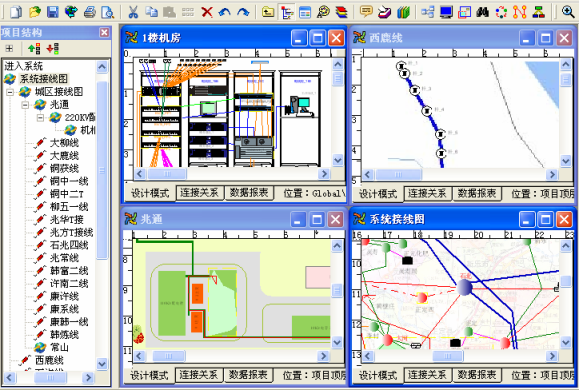Click the blue monitor screen toolbar icon
Screen dimensions: 579x390
(x=446, y=12)
